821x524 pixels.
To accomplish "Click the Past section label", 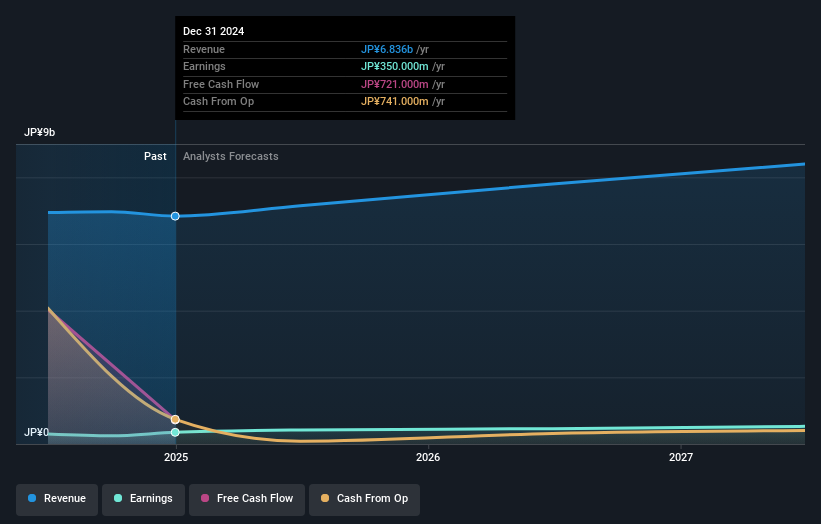I will pyautogui.click(x=155, y=156).
